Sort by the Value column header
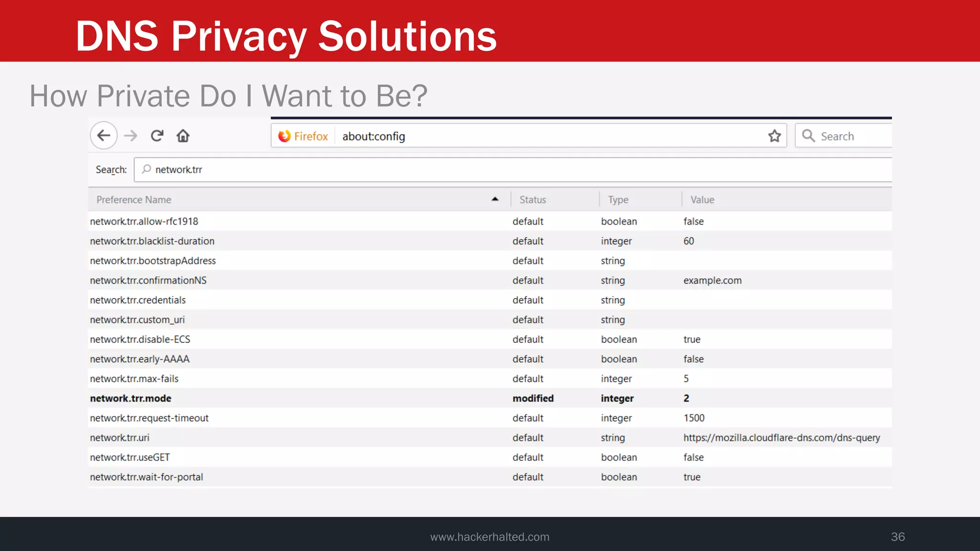This screenshot has width=980, height=551. (787, 199)
